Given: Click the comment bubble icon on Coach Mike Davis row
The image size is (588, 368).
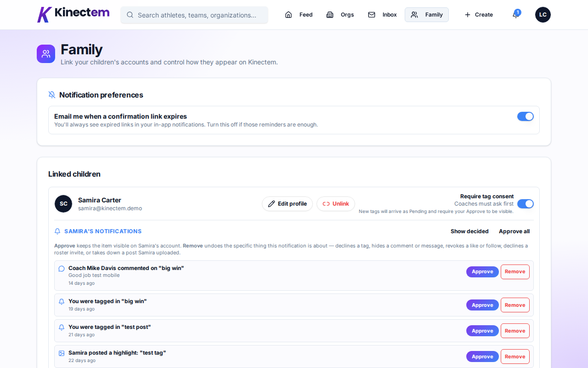Looking at the screenshot, I should (x=62, y=269).
